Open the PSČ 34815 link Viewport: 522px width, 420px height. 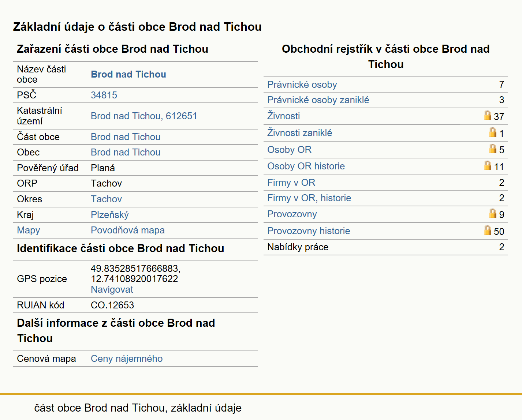[x=104, y=95]
